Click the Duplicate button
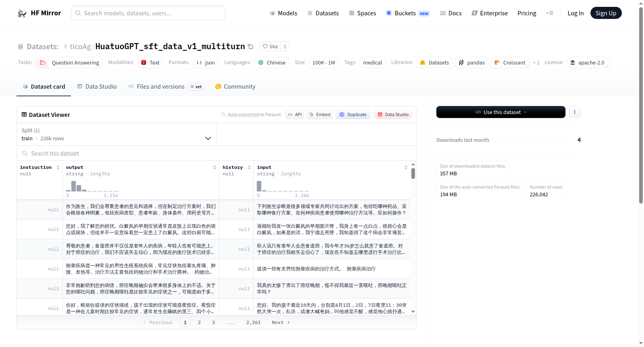 tap(353, 114)
